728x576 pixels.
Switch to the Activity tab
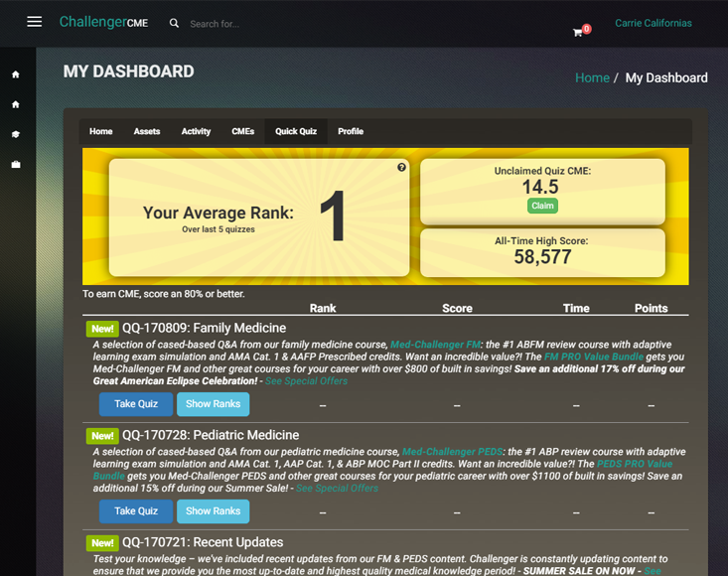(196, 131)
